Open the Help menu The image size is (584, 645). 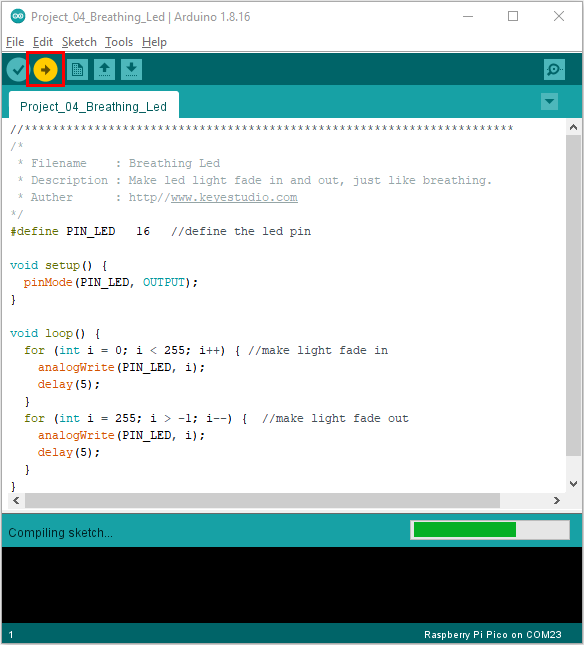(x=154, y=42)
